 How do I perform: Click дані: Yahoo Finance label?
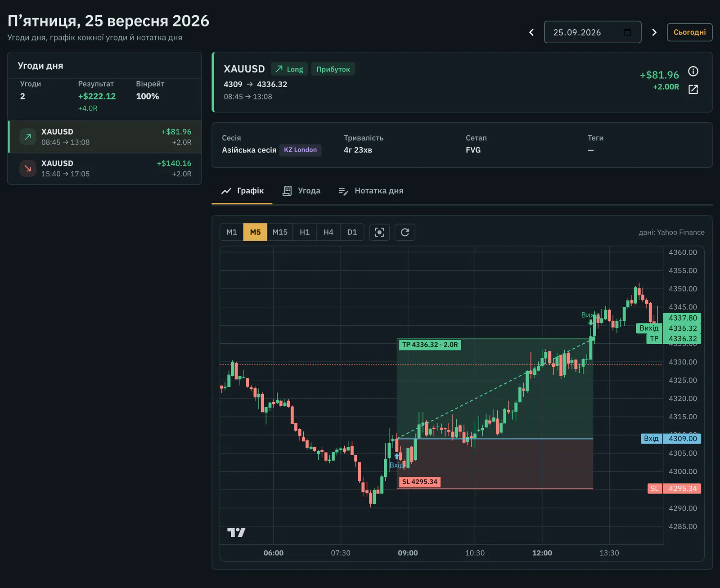671,232
